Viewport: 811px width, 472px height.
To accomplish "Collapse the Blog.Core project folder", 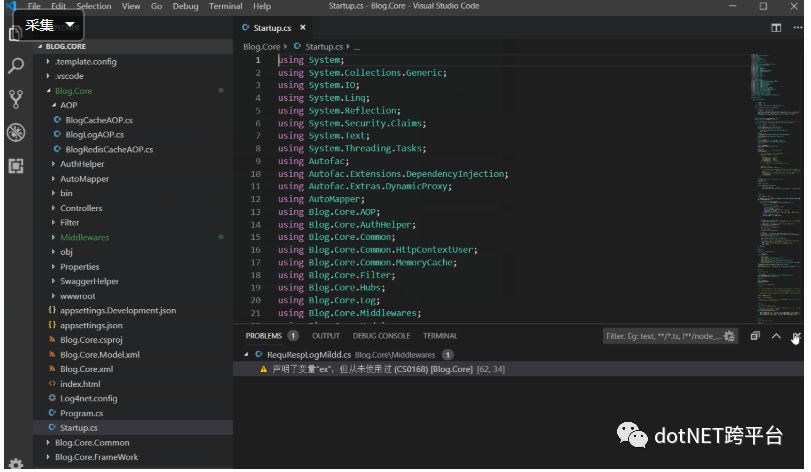I will 48,91.
